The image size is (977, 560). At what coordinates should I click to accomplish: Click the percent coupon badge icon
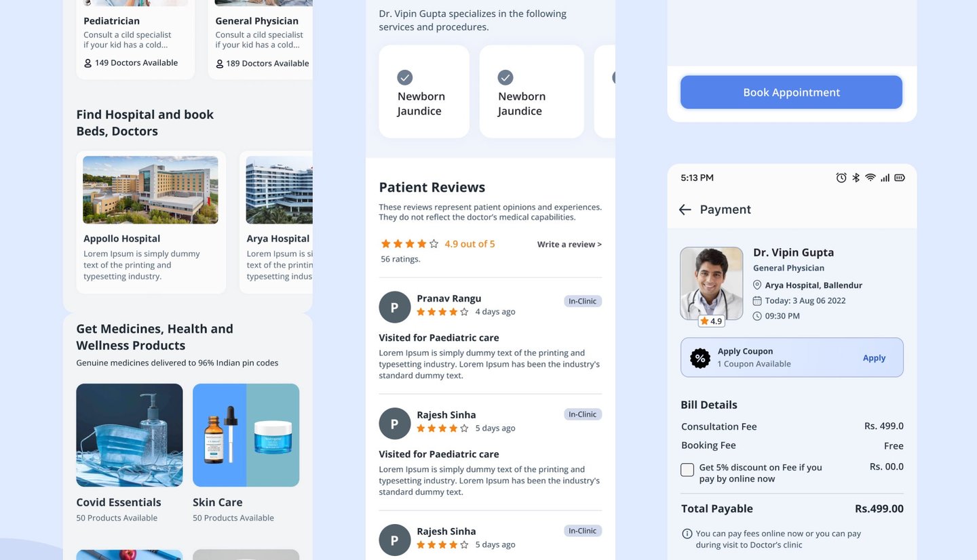click(700, 358)
